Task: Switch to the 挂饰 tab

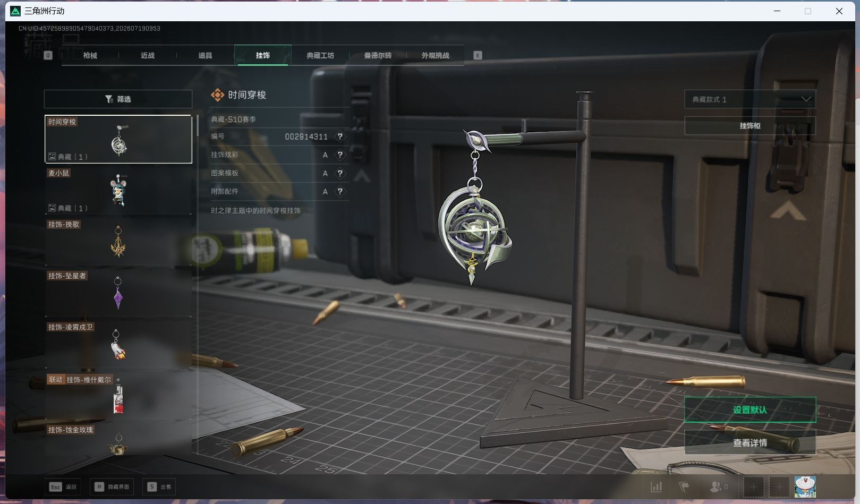Action: coord(263,55)
